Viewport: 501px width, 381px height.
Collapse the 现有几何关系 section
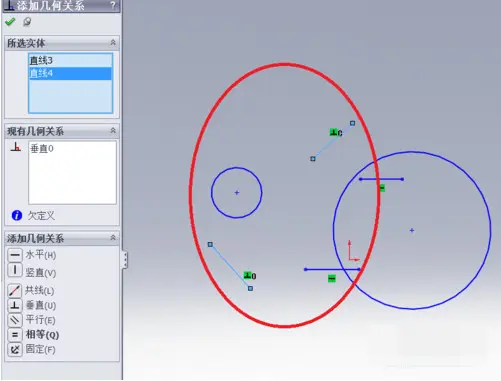[x=113, y=131]
